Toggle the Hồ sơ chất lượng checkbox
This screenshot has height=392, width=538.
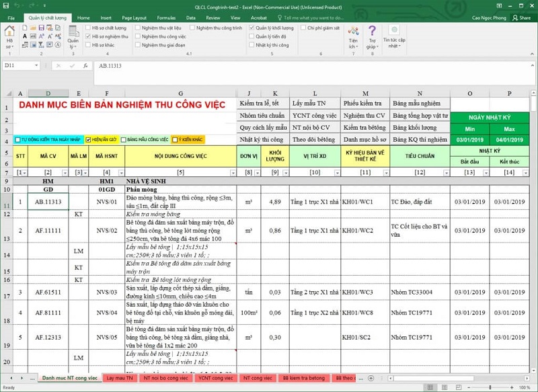(x=88, y=28)
